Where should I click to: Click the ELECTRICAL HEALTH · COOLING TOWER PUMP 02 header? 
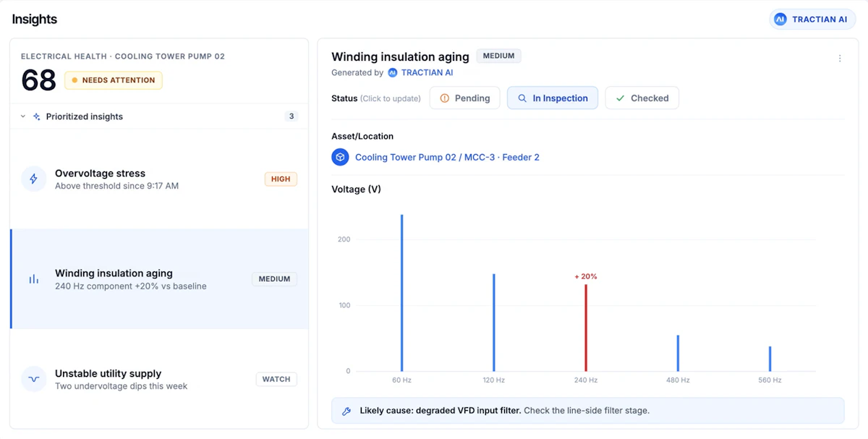123,56
